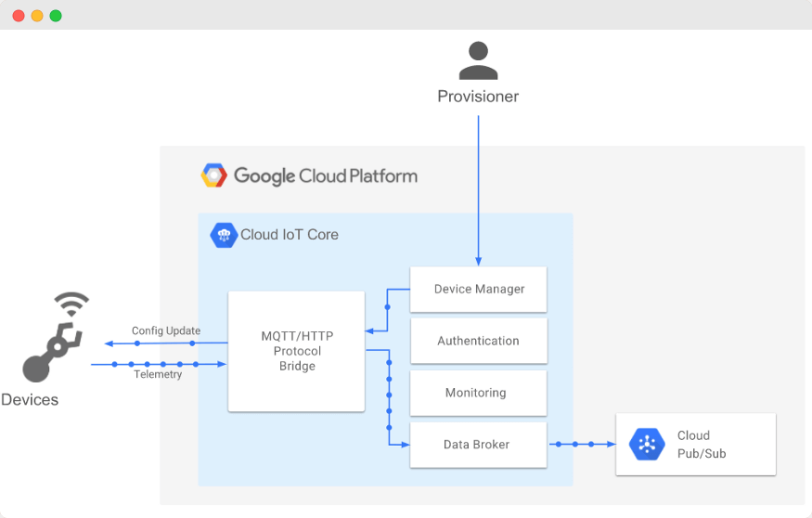Click the Cloud IoT Core title text
Image resolution: width=812 pixels, height=518 pixels.
[290, 235]
